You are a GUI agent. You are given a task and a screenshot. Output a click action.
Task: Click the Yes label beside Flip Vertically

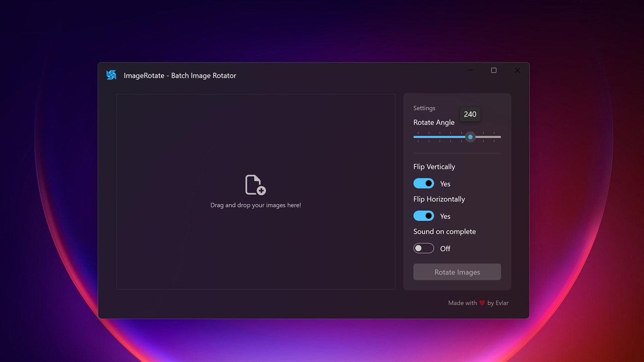tap(445, 183)
